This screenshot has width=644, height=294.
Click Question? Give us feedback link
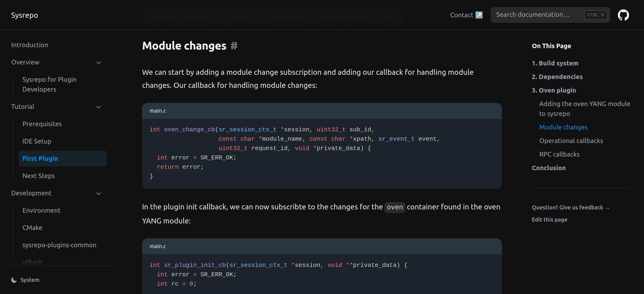pos(570,208)
